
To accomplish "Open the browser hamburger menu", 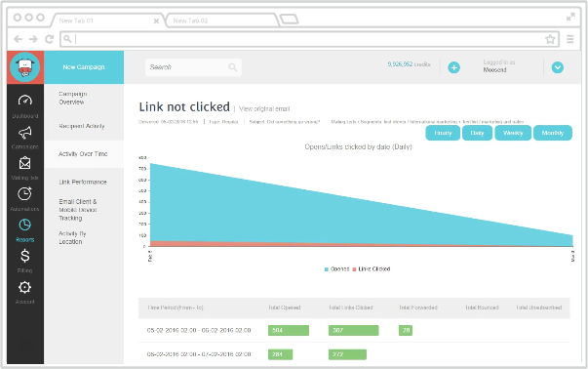I will coord(570,39).
